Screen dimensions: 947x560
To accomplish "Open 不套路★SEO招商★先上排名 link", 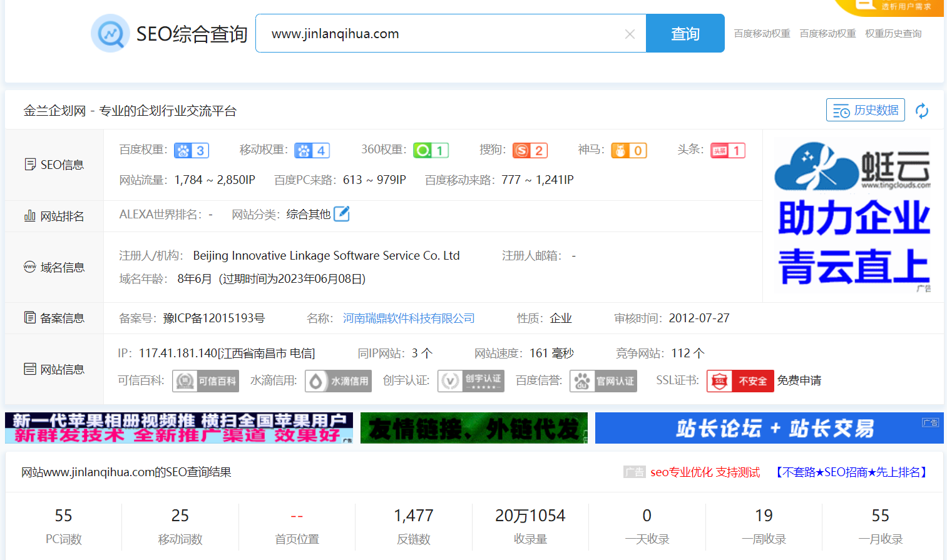I will click(851, 472).
